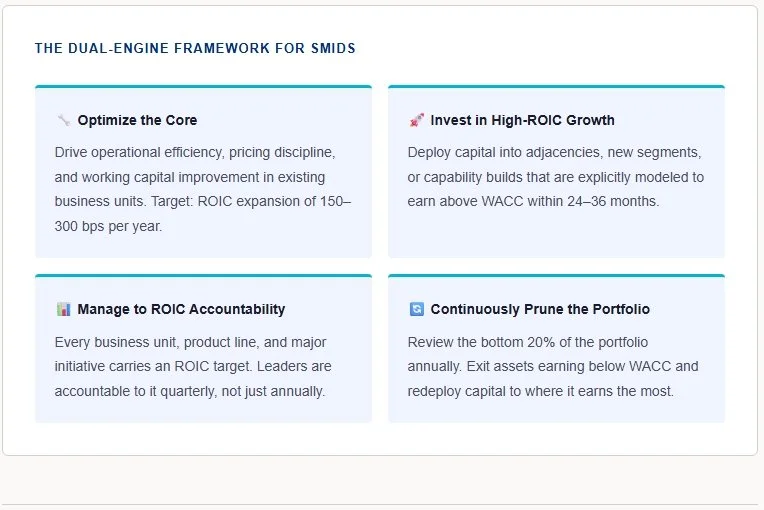
Task: Click the teal top border of Invest in High-ROIC Growth card
Action: click(x=556, y=87)
